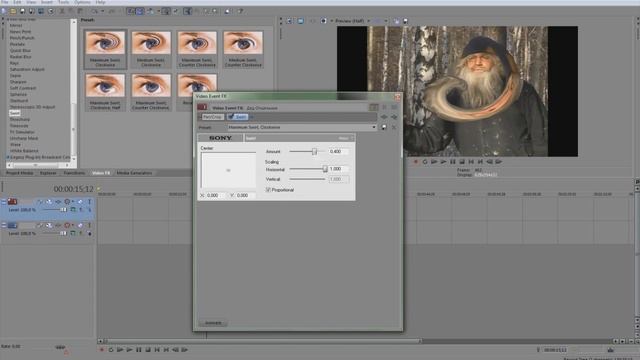Toggle the Swirl effect checkbox in chain
Image resolution: width=640 pixels, height=360 pixels.
(x=231, y=117)
